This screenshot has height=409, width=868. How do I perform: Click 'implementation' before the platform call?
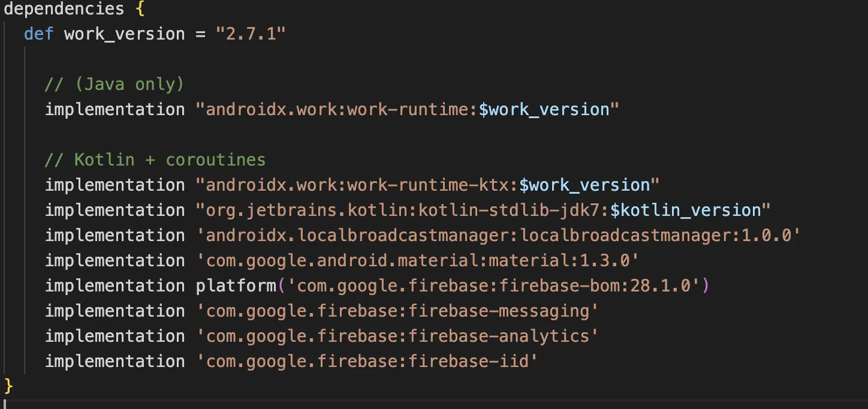point(115,286)
